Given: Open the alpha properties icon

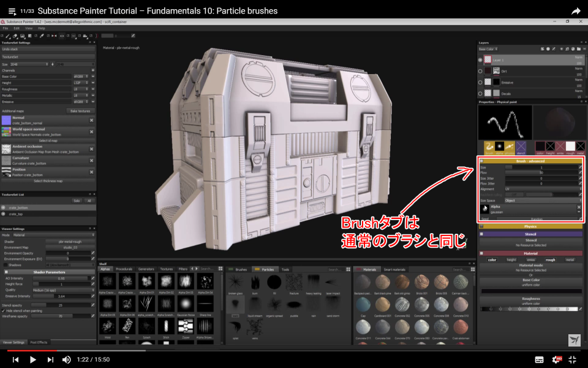Looking at the screenshot, I should pos(500,147).
